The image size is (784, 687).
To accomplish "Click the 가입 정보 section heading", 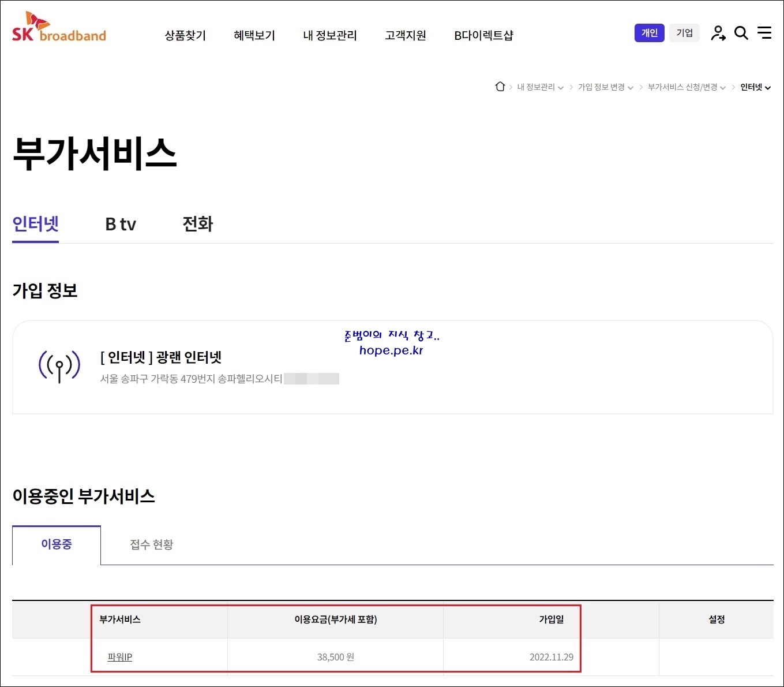I will point(45,290).
